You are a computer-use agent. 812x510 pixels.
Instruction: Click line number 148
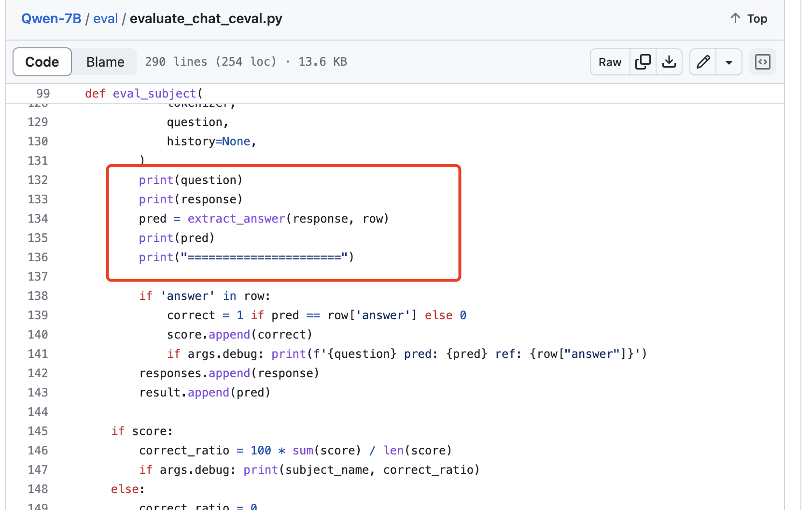pos(38,489)
